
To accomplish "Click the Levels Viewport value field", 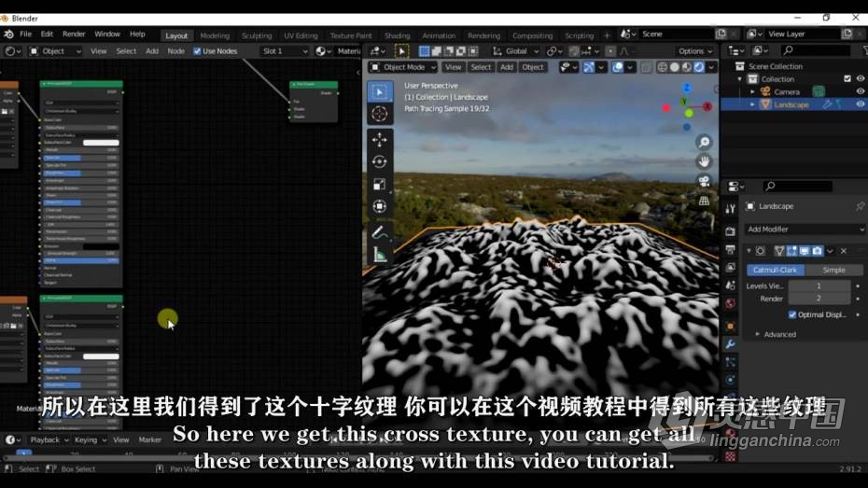I will click(x=819, y=286).
